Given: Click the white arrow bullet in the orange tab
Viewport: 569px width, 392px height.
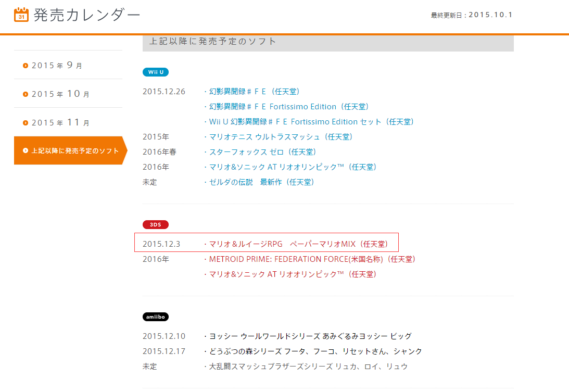Looking at the screenshot, I should point(26,150).
